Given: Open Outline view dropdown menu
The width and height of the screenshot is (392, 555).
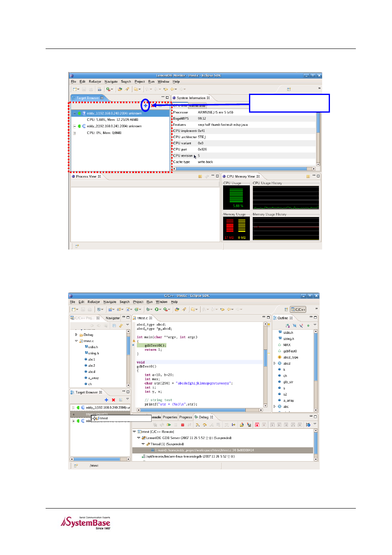Looking at the screenshot, I should coord(315,325).
